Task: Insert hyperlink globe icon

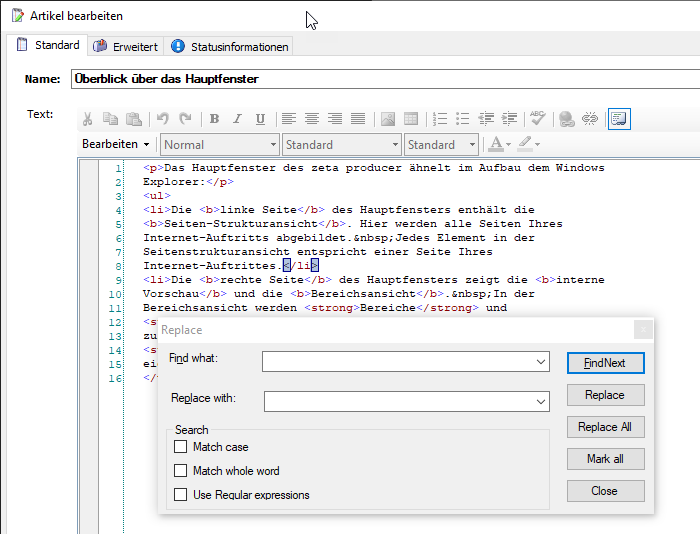Action: tap(567, 119)
